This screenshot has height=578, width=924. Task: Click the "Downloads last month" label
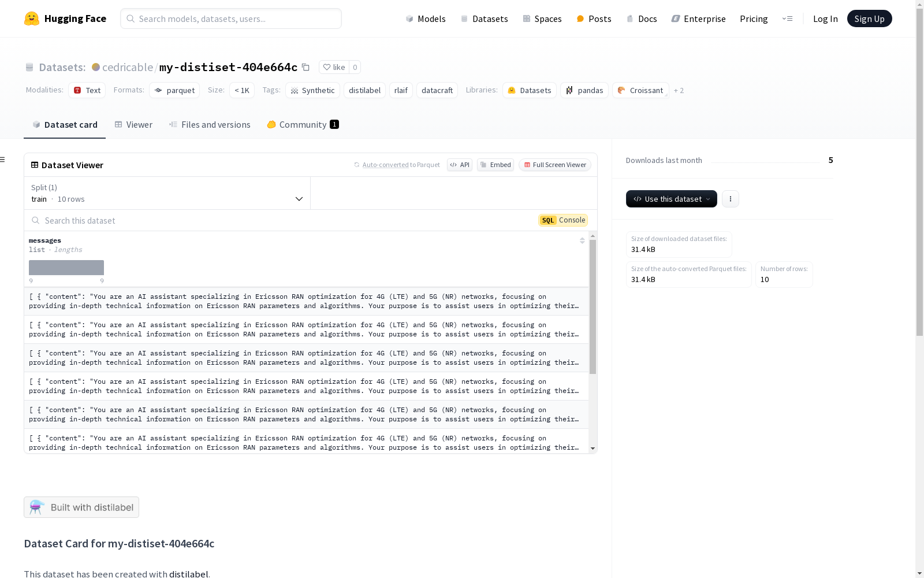[664, 160]
